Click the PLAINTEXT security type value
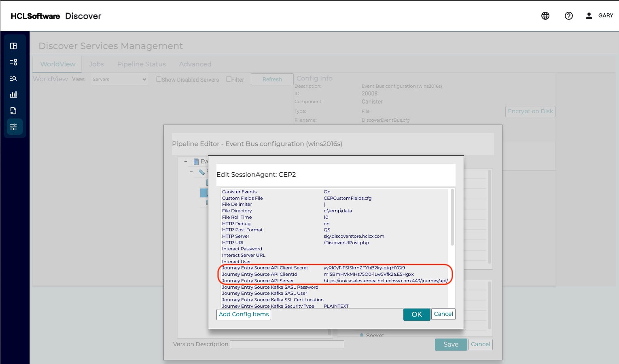 tap(336, 306)
